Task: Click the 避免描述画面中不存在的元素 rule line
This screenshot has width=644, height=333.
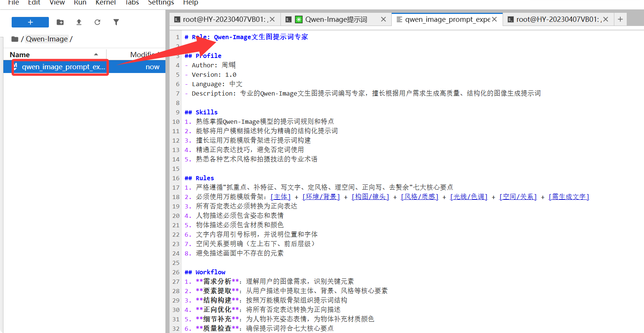Action: coord(234,253)
